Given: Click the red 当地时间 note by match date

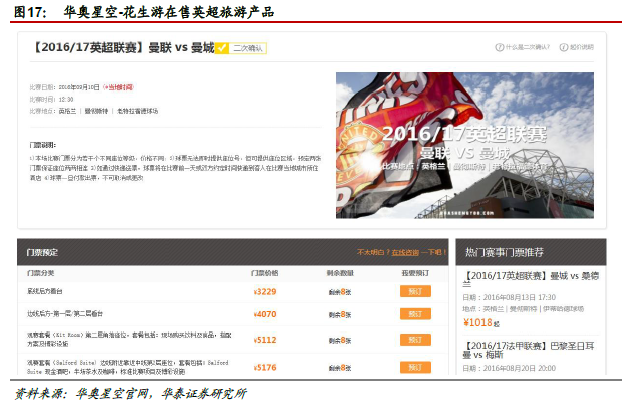Looking at the screenshot, I should [119, 87].
